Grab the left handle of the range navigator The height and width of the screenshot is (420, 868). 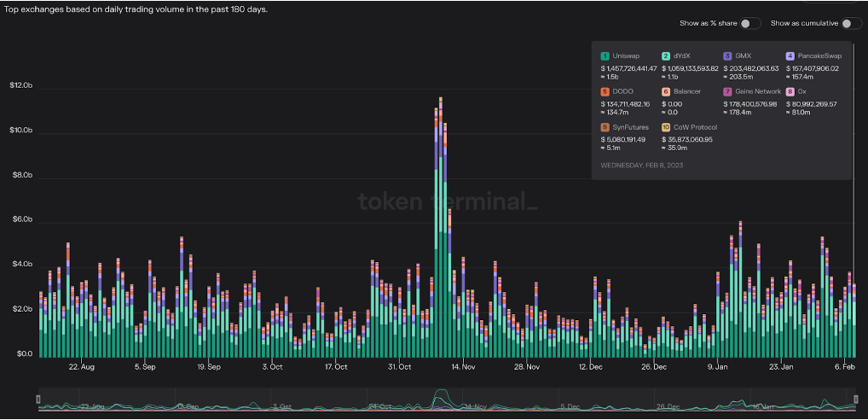38,399
